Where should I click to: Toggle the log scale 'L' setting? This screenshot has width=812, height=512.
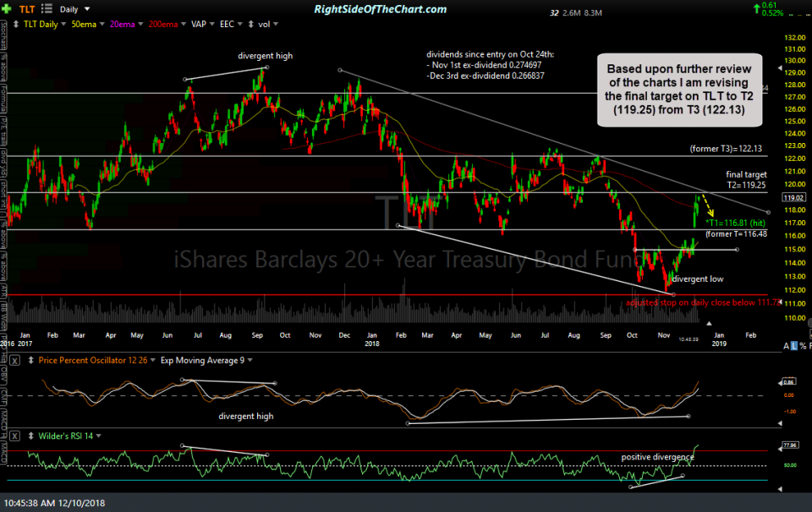coord(794,345)
